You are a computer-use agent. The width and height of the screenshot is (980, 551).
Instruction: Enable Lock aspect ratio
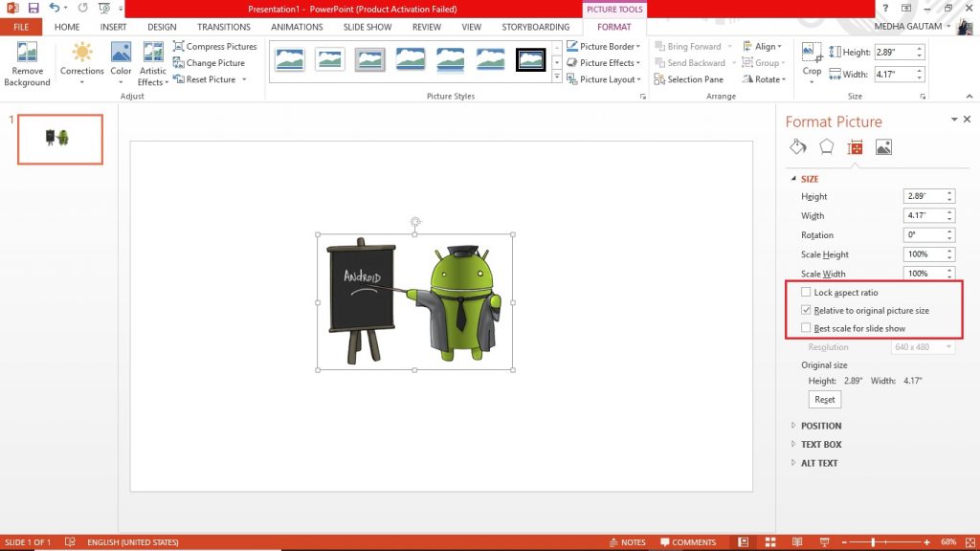click(807, 292)
